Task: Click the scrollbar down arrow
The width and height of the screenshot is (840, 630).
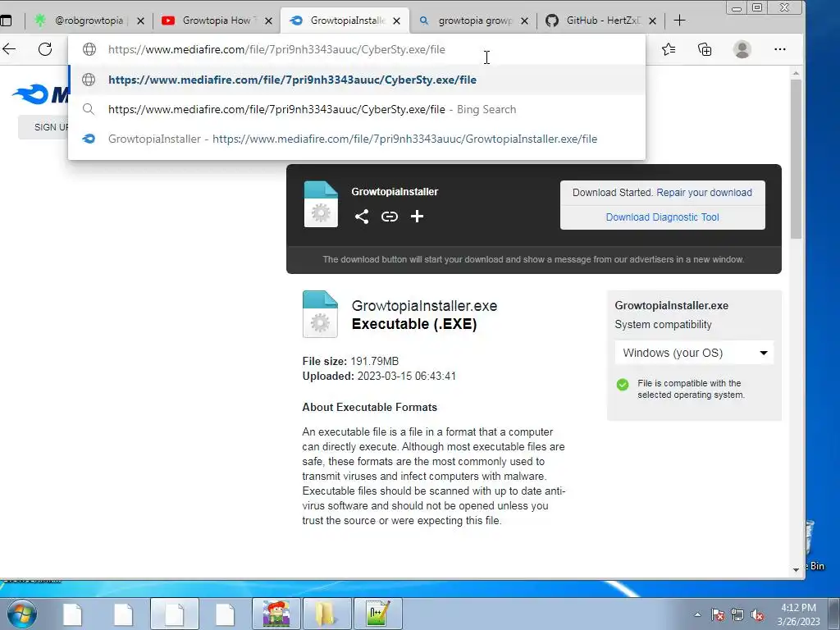Action: point(796,570)
